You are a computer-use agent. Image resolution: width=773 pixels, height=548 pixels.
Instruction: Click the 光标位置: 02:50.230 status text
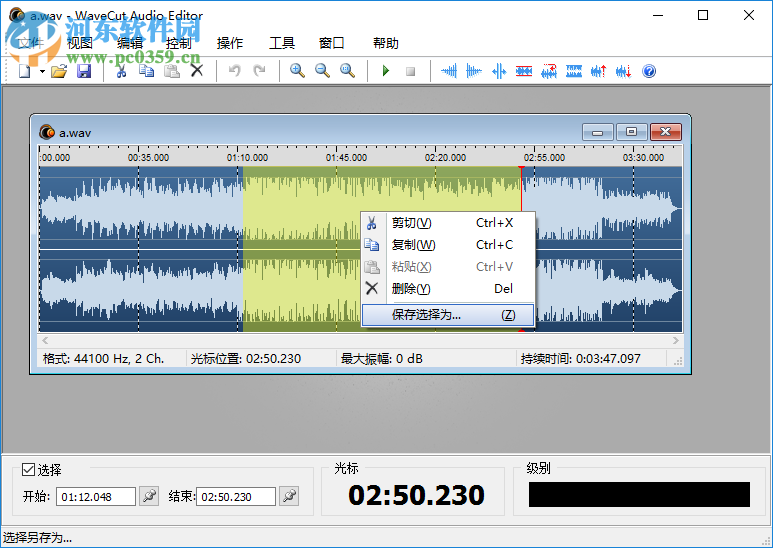[x=246, y=359]
